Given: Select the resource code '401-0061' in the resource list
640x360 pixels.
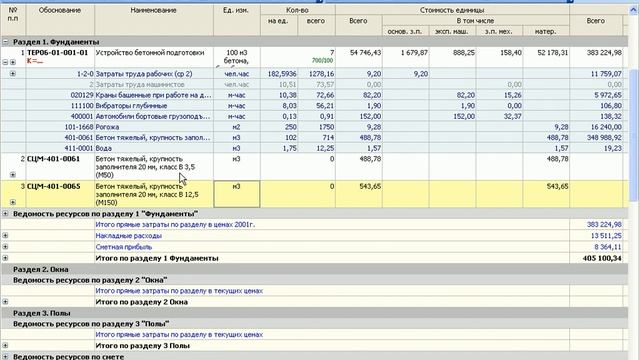Looking at the screenshot, I should [x=79, y=138].
